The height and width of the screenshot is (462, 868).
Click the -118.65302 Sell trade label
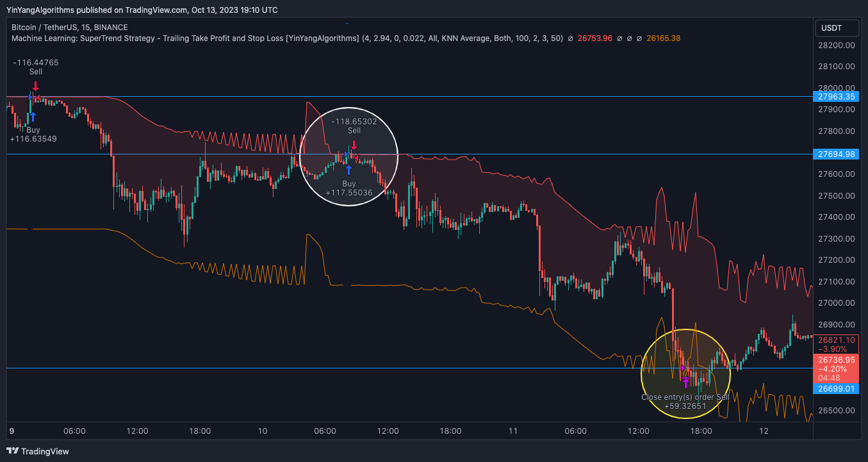click(x=354, y=126)
